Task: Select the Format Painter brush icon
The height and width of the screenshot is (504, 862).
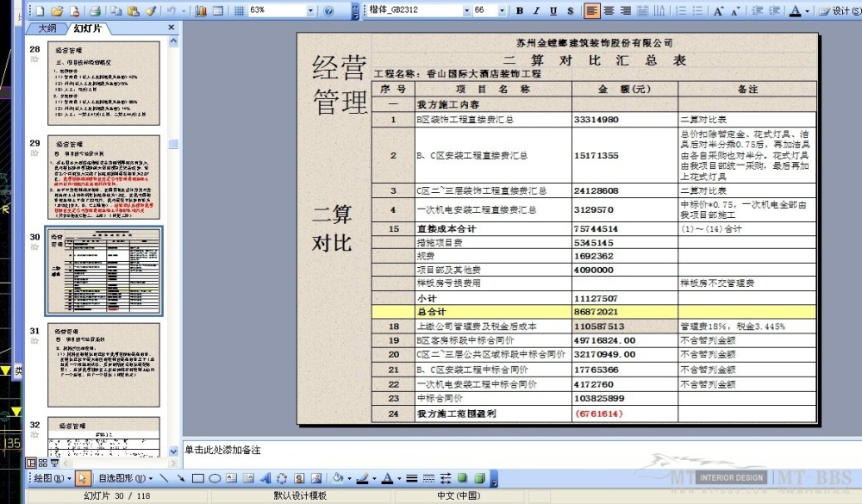Action: coord(151,11)
